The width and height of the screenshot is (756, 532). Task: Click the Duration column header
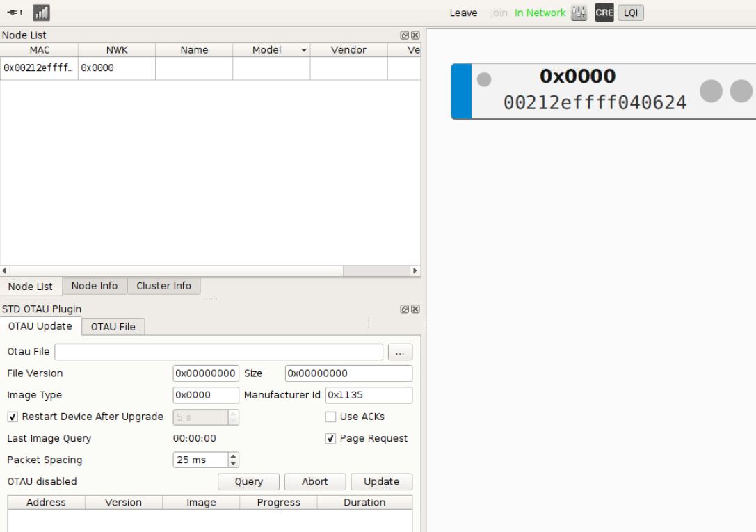coord(364,503)
